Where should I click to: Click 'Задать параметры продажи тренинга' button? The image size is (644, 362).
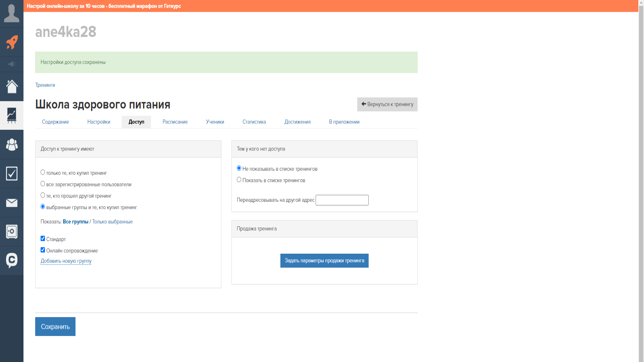pyautogui.click(x=324, y=261)
